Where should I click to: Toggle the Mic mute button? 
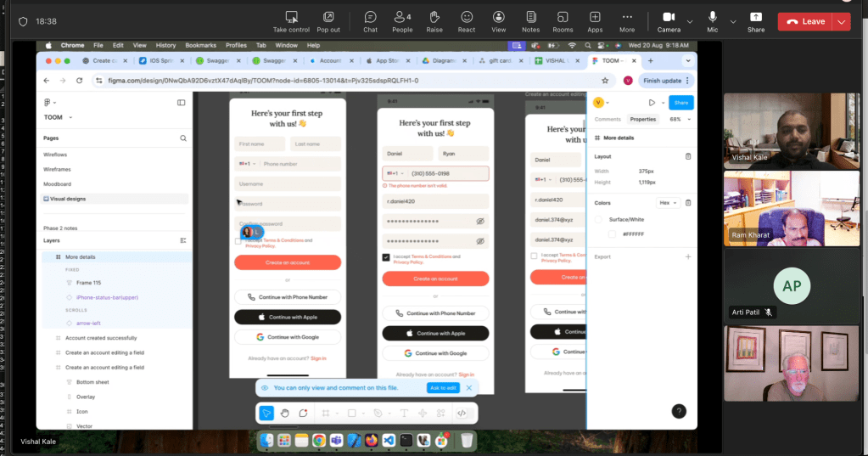(x=713, y=21)
